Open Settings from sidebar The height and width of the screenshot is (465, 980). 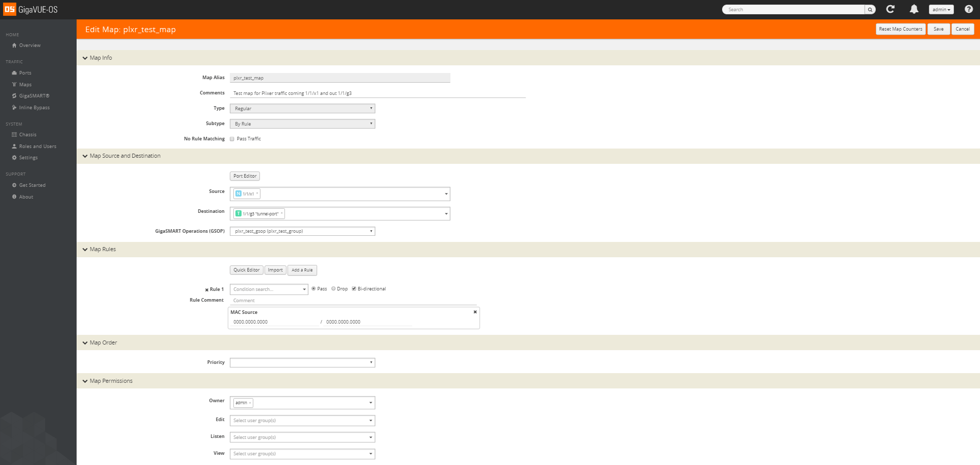[x=28, y=158]
